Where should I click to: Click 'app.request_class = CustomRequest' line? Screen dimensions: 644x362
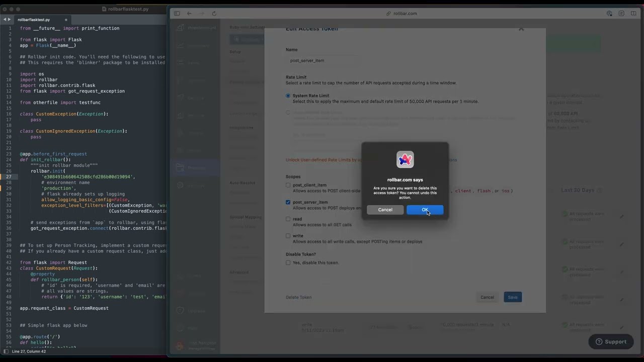pos(64,308)
